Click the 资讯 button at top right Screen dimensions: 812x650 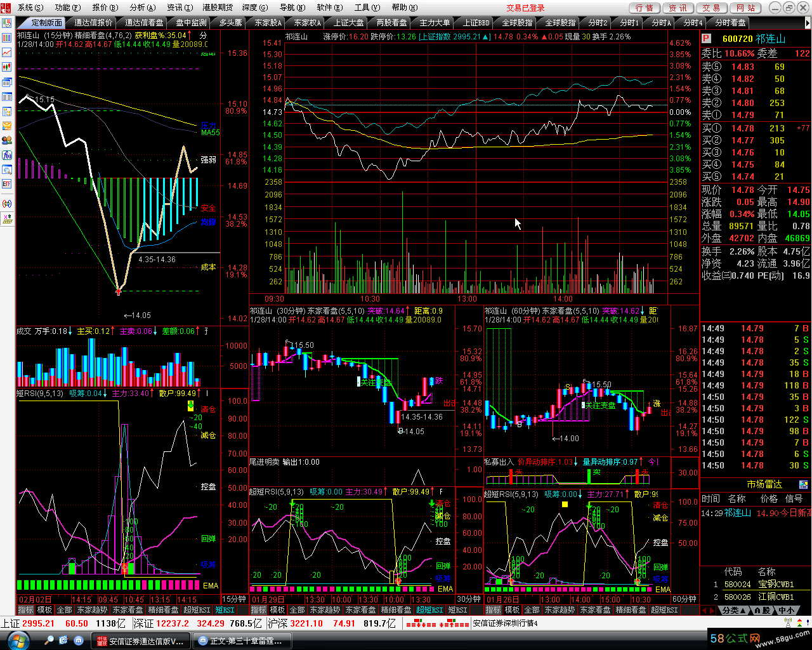click(x=678, y=8)
